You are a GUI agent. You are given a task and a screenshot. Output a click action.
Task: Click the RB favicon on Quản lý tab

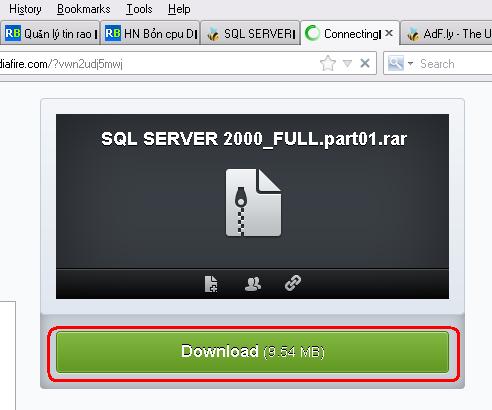point(13,33)
